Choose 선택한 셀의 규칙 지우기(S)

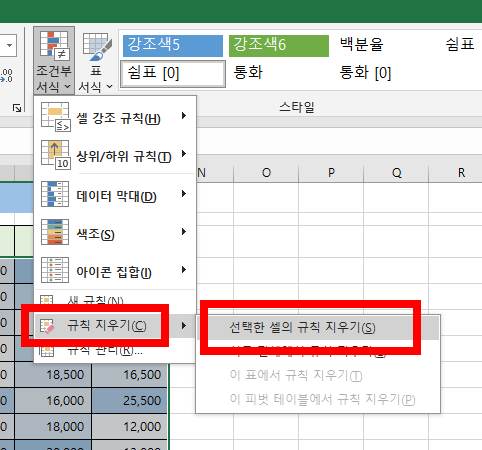318,328
